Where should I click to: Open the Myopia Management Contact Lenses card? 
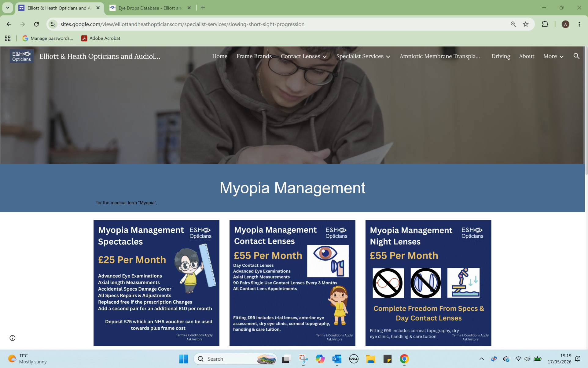[x=292, y=283]
